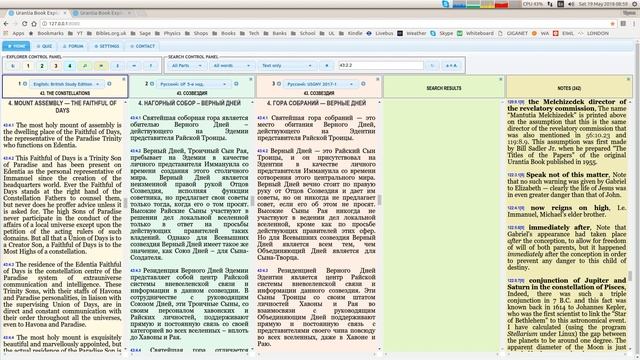Click 43. THE CONSTELLATIONS paper title

point(65,93)
